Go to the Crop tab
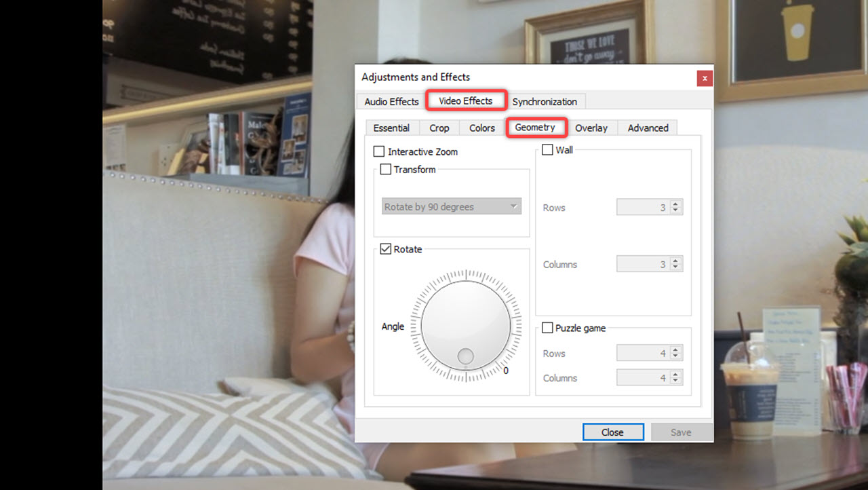The width and height of the screenshot is (868, 490). 439,128
